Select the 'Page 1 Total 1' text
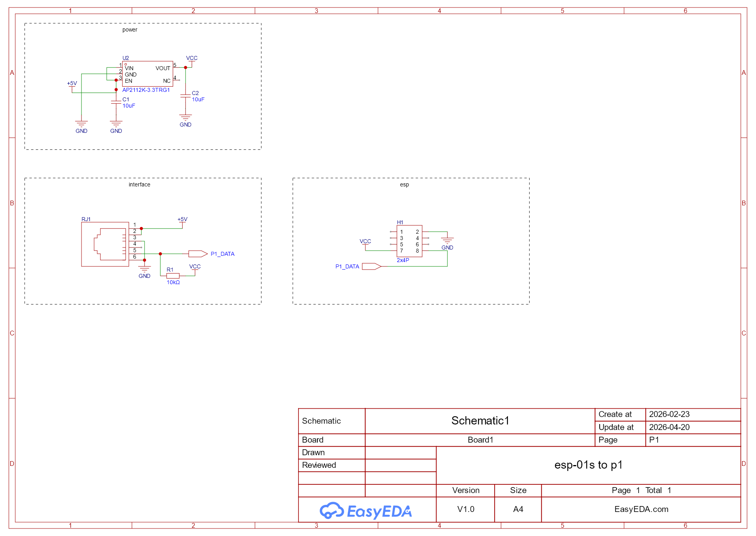Screen dimensions: 756x536 [x=641, y=490]
